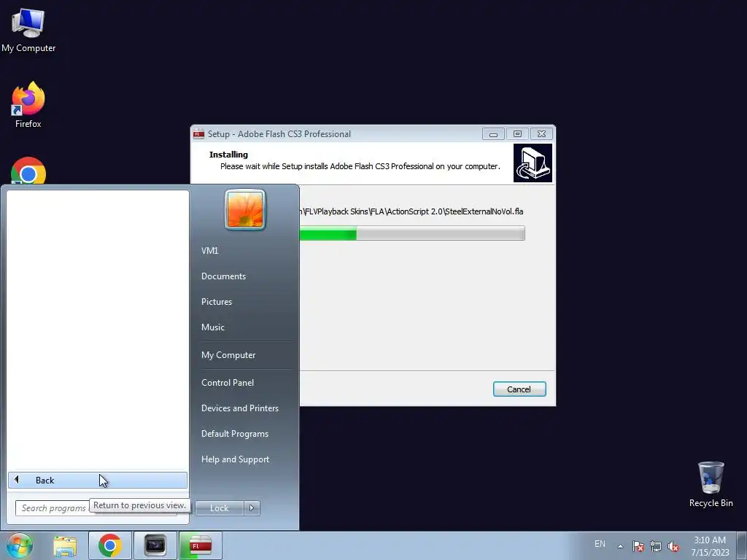Image resolution: width=747 pixels, height=560 pixels.
Task: Expand the shutdown options arrow
Action: 252,508
